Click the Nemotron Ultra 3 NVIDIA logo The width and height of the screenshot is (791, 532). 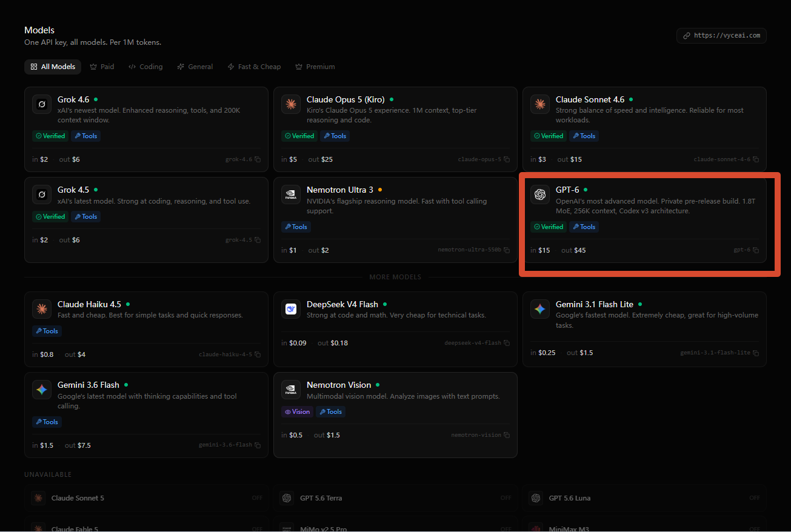tap(291, 195)
